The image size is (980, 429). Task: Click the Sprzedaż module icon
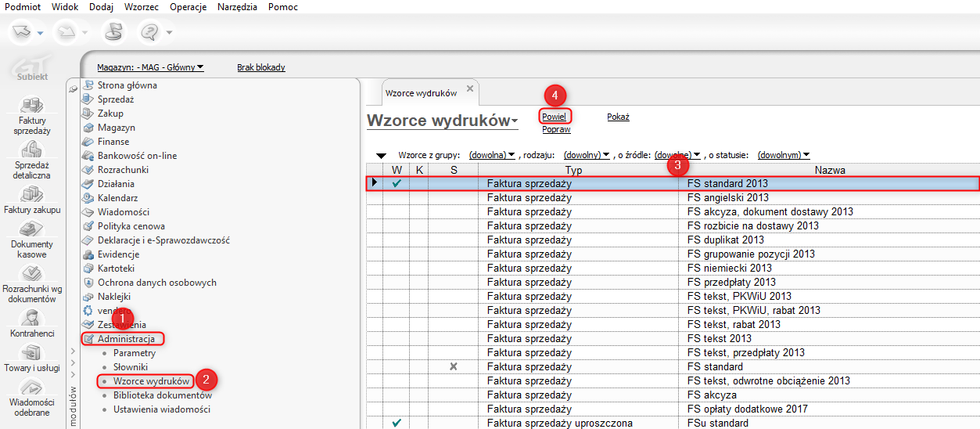point(88,99)
